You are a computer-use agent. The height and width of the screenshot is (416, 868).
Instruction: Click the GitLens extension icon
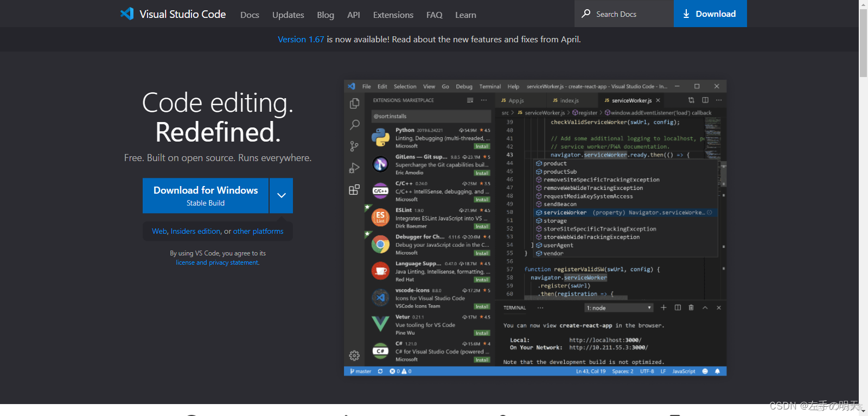(x=380, y=164)
